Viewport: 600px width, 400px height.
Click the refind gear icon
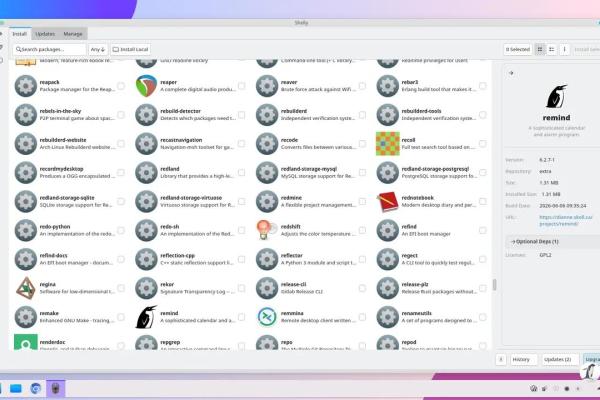(388, 230)
